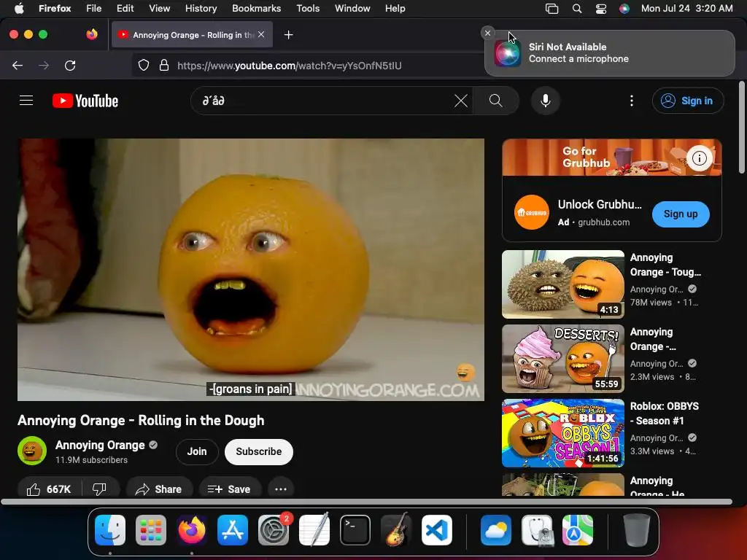Open the Bookmarks menu

(x=256, y=8)
